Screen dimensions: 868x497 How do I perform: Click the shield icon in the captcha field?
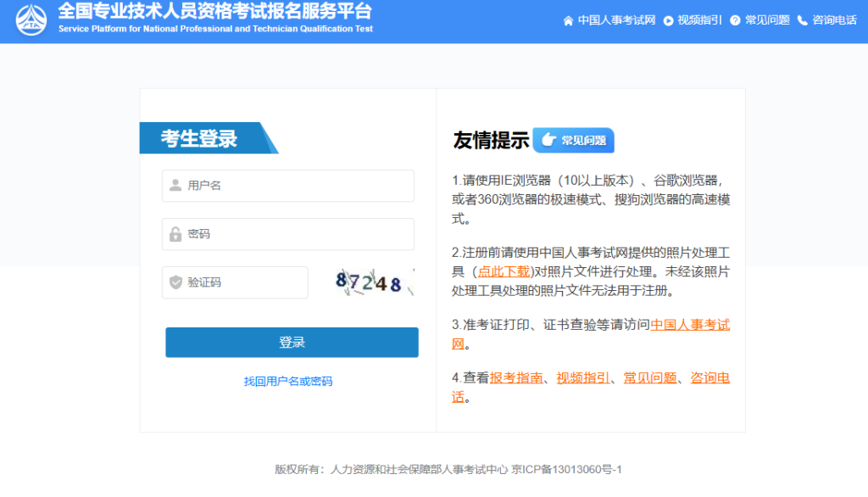tap(175, 282)
